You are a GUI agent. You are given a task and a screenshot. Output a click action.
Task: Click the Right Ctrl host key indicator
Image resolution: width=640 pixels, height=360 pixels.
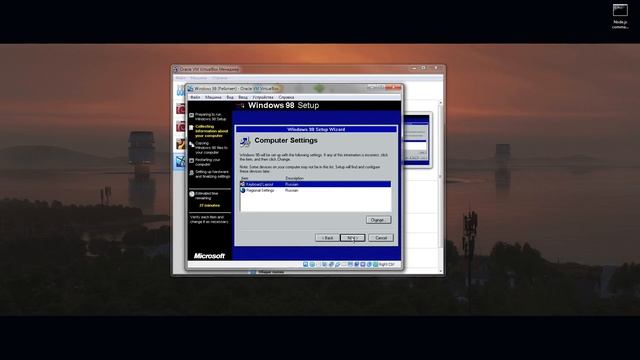coord(387,264)
